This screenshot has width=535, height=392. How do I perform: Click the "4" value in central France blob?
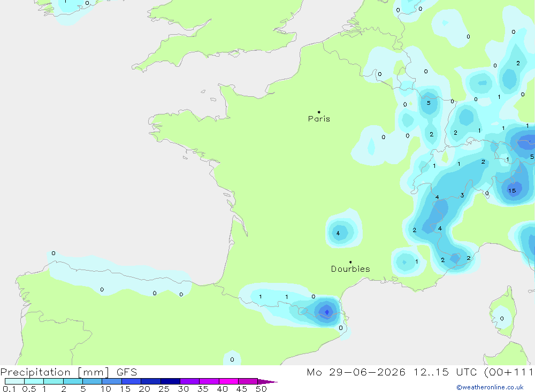[338, 233]
